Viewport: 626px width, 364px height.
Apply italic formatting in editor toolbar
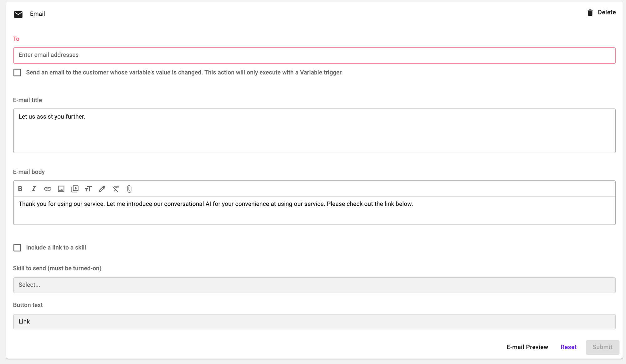[x=34, y=189]
